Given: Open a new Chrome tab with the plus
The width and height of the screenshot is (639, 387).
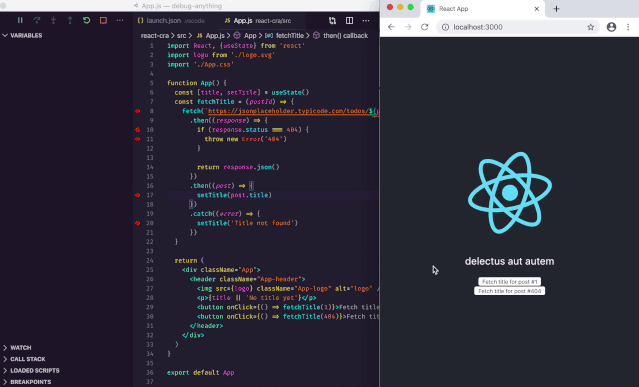Looking at the screenshot, I should point(556,9).
